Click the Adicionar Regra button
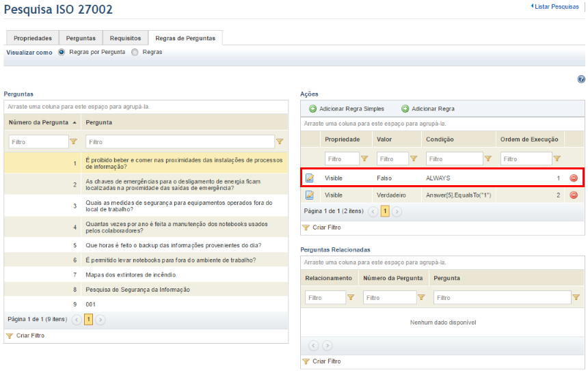This screenshot has height=371, width=588. tap(428, 109)
